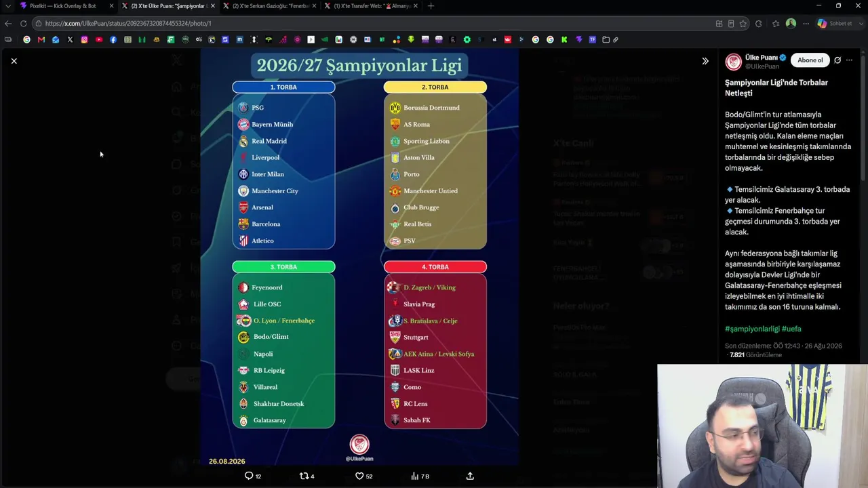
Task: Open Ülke Puanı profile avatar
Action: (734, 62)
